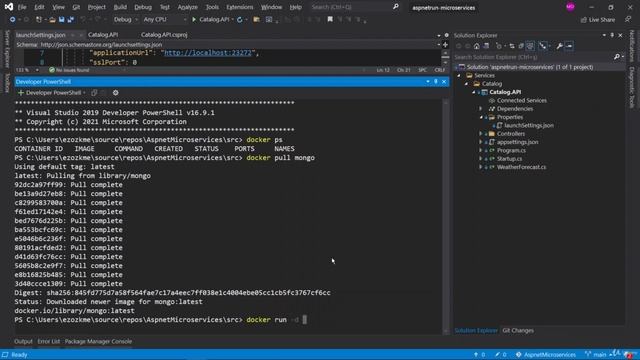Open the Error List tab

[49, 342]
